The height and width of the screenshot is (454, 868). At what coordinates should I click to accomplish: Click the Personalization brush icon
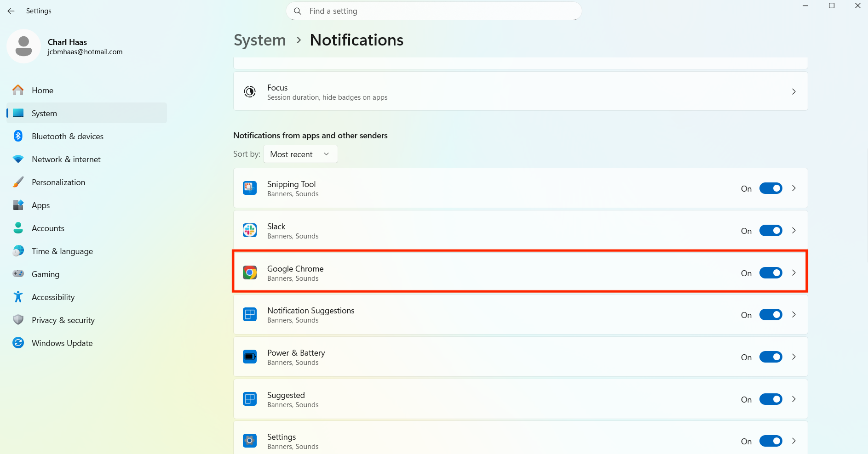(x=17, y=182)
